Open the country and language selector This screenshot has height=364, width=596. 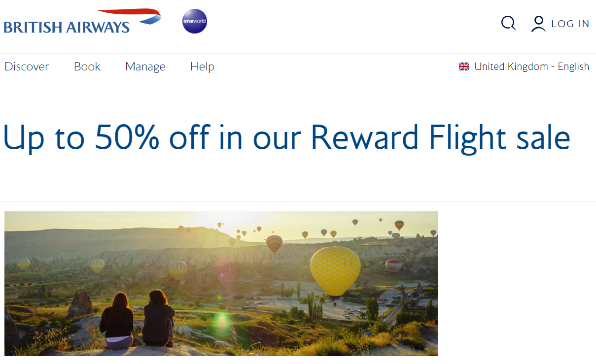point(524,66)
